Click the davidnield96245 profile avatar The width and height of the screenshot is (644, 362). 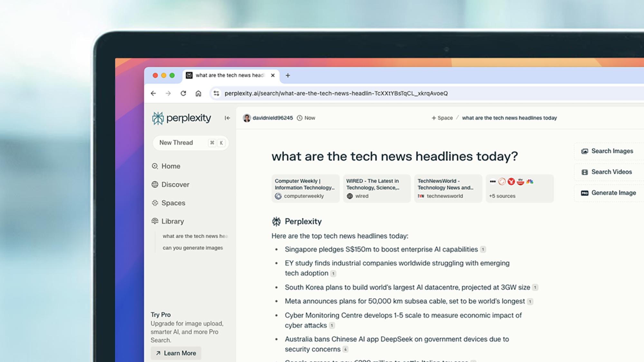click(247, 118)
